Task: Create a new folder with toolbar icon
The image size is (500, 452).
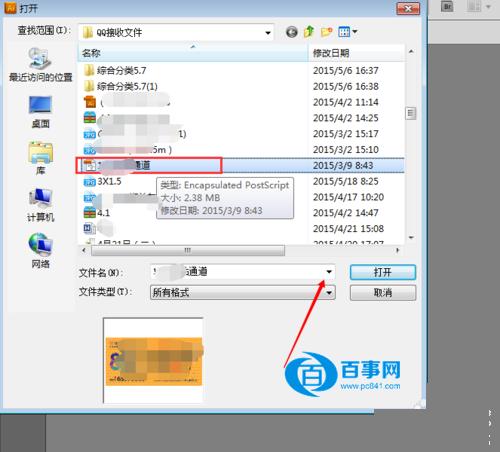Action: click(x=326, y=32)
